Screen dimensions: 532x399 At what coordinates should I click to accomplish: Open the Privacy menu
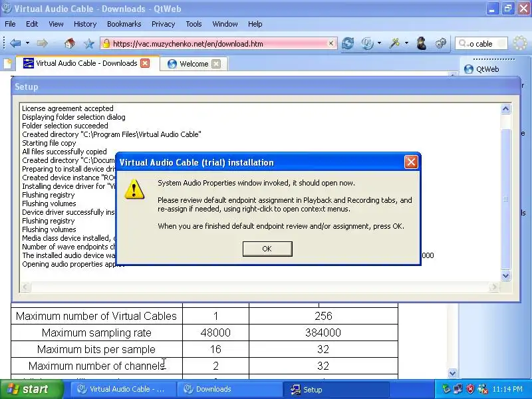(163, 24)
